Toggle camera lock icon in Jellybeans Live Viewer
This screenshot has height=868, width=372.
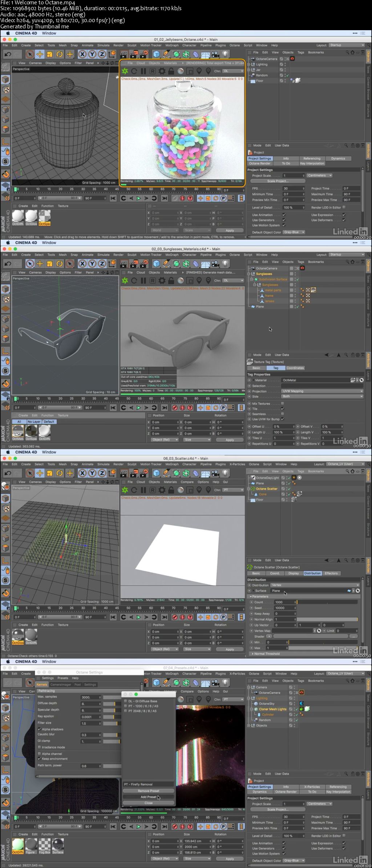point(171,71)
